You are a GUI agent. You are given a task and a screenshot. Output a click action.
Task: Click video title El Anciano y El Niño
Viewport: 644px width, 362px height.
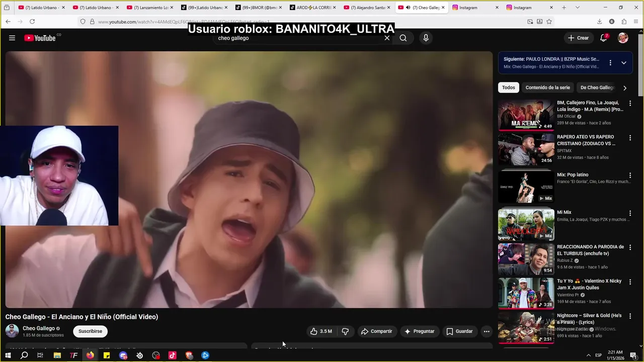click(x=82, y=317)
